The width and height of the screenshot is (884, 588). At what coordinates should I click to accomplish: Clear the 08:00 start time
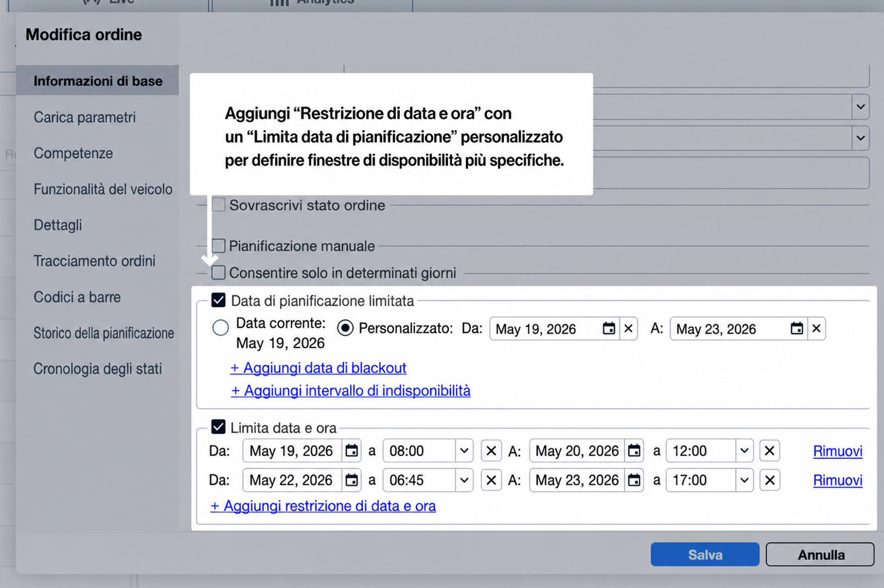point(491,450)
